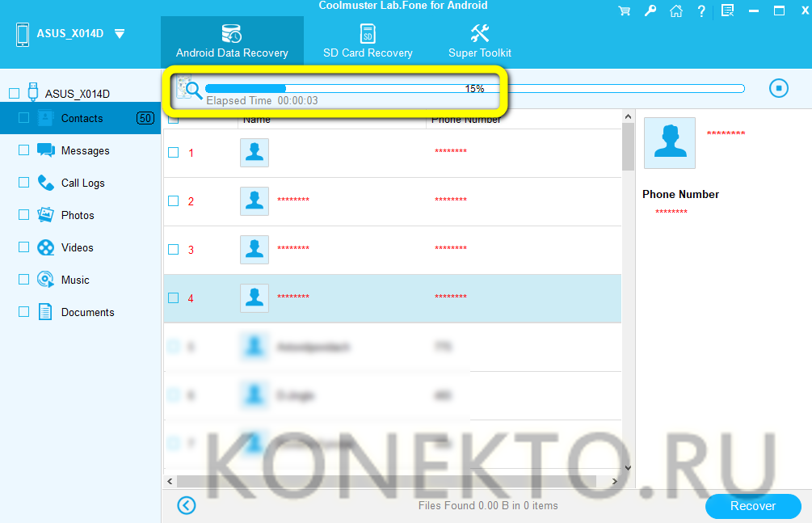Screen dimensions: 812x523
Task: Switch to SD Card Recovery tab
Action: 368,42
